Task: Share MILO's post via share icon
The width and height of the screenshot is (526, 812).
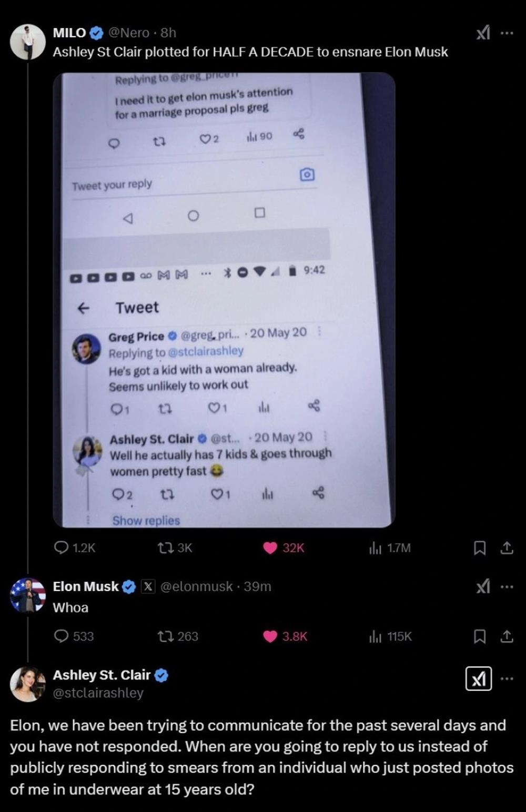Action: tap(507, 548)
